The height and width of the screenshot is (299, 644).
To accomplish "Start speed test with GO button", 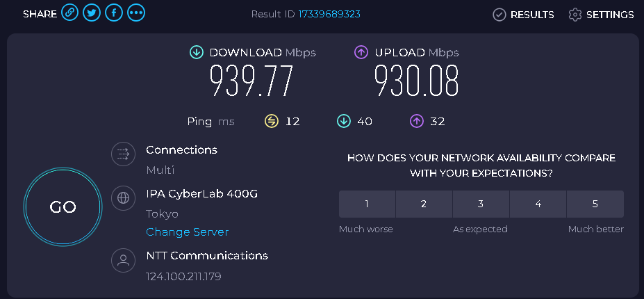I will 63,207.
